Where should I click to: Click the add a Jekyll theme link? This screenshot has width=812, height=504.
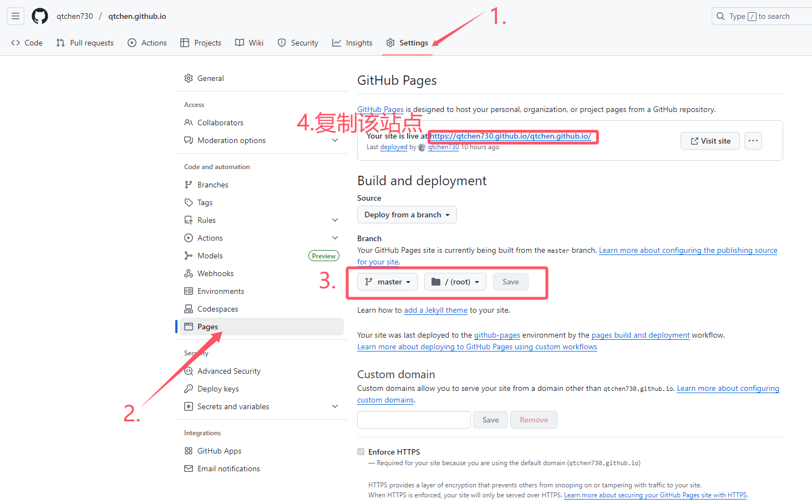click(436, 310)
